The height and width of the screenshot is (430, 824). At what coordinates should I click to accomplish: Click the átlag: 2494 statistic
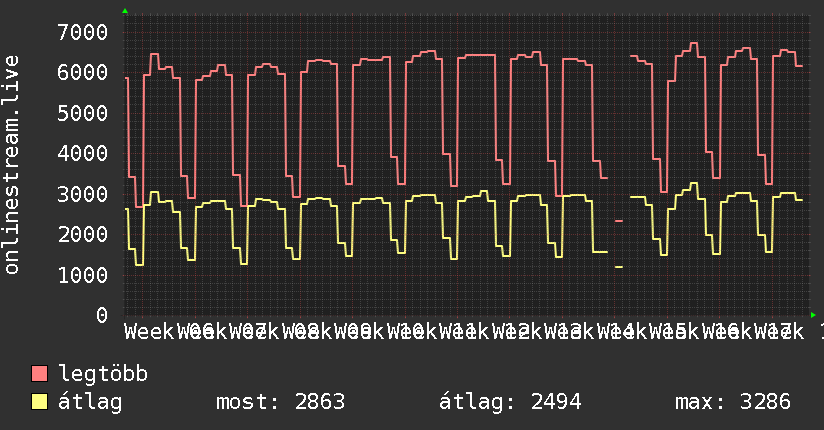(510, 402)
